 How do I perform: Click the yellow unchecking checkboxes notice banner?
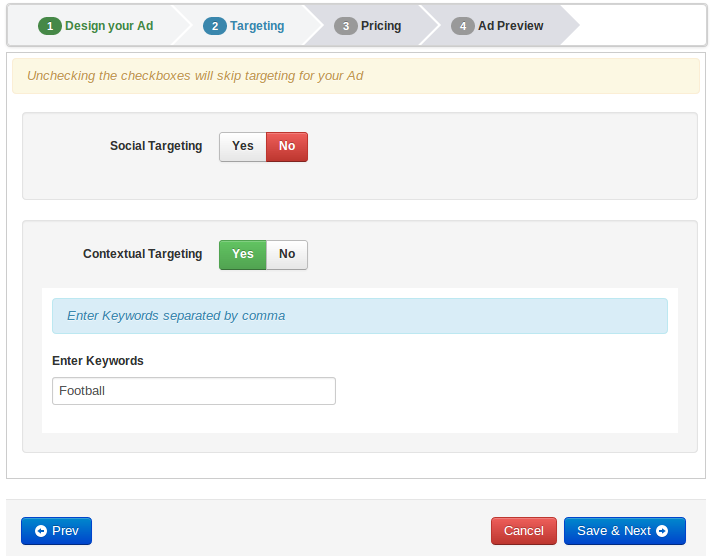(x=355, y=76)
